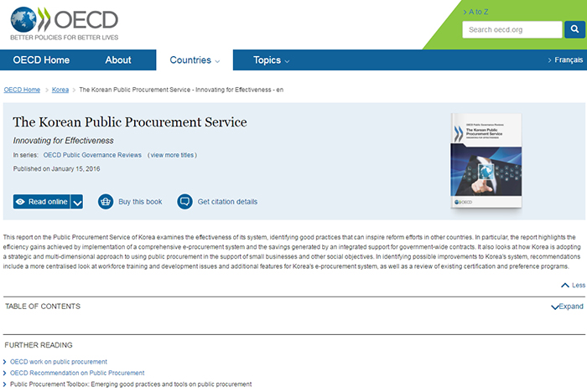Open the A to Z link
Viewport: 587px width, 392px height.
pyautogui.click(x=475, y=12)
